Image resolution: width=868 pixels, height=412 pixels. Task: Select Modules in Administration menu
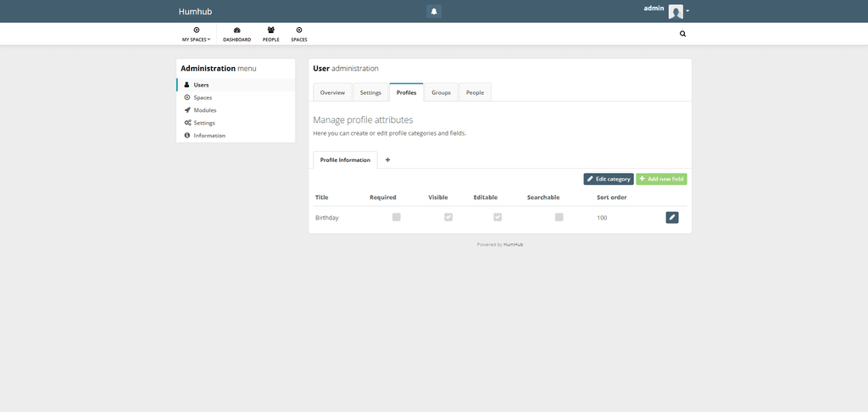pyautogui.click(x=236, y=110)
